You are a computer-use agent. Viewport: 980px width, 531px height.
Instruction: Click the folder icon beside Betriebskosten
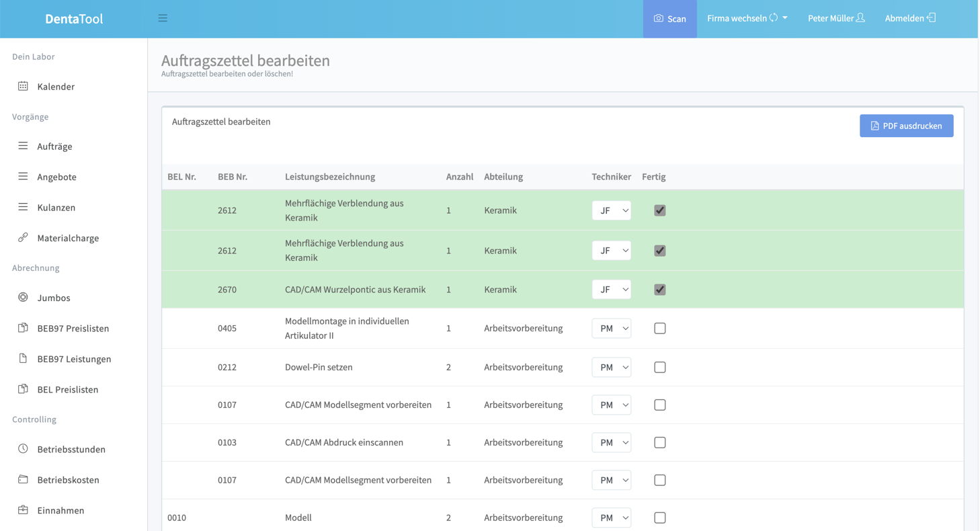(x=23, y=479)
